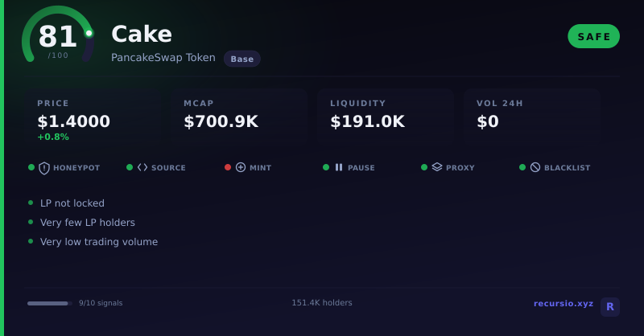
Task: Click the Blacklist ban icon
Action: (x=535, y=167)
